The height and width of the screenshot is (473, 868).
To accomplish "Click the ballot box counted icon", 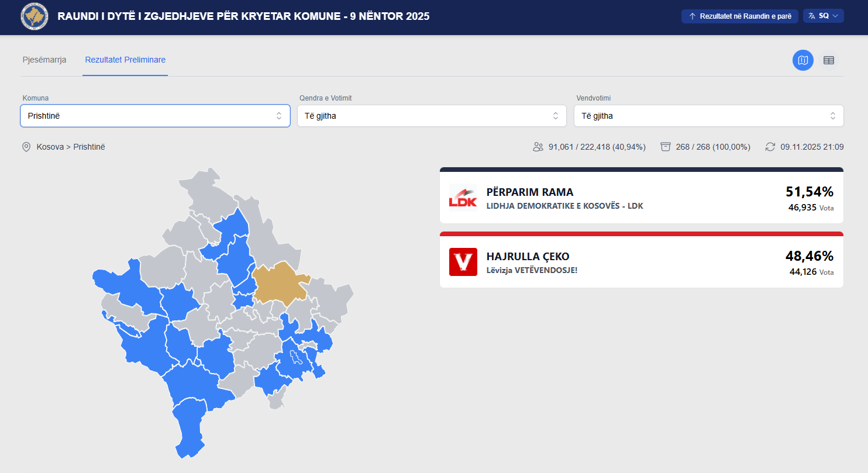I will point(665,147).
